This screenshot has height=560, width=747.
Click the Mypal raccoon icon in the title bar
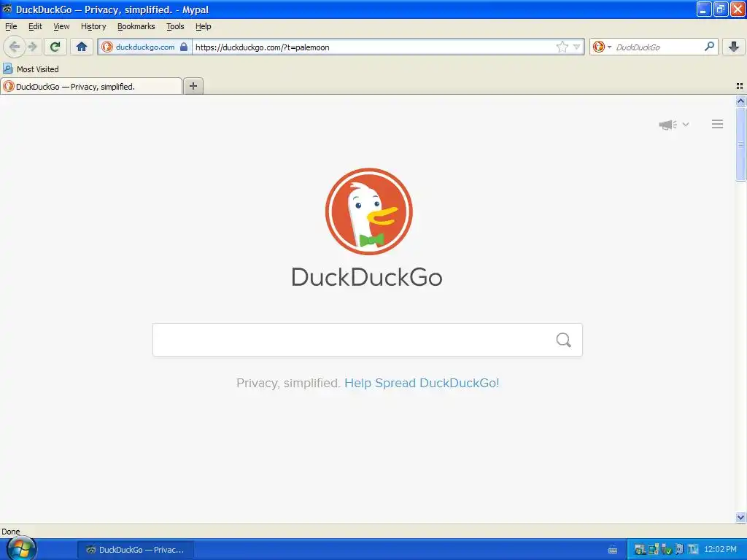click(7, 9)
